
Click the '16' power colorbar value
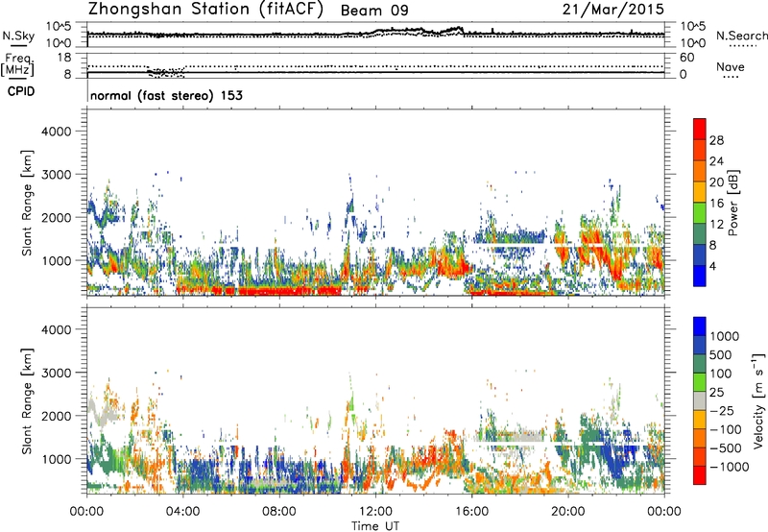click(716, 204)
